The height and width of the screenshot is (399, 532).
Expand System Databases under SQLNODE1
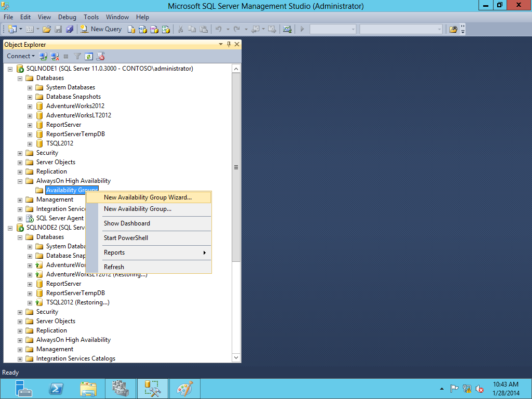30,88
